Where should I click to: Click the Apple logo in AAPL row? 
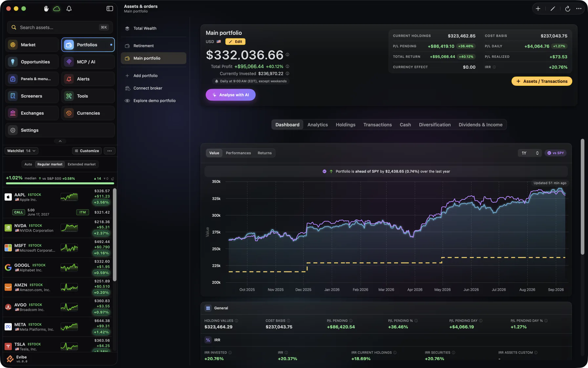tap(8, 197)
